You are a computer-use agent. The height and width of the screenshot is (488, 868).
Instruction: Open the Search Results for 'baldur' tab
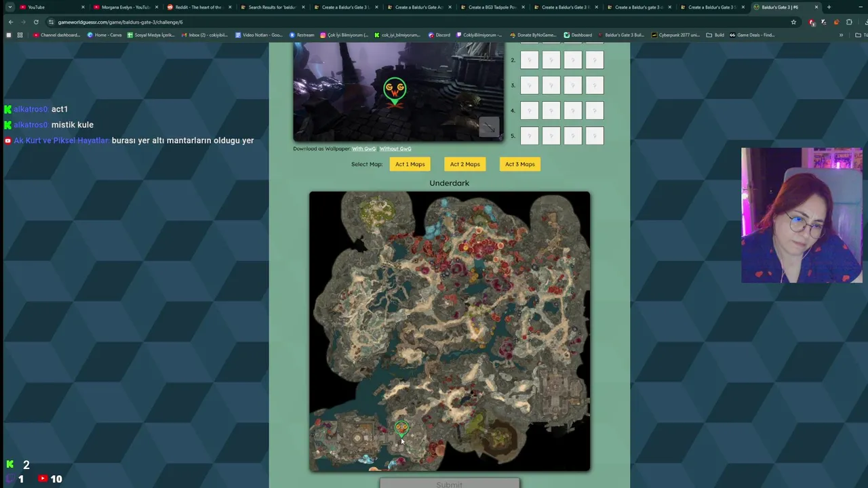tap(271, 7)
